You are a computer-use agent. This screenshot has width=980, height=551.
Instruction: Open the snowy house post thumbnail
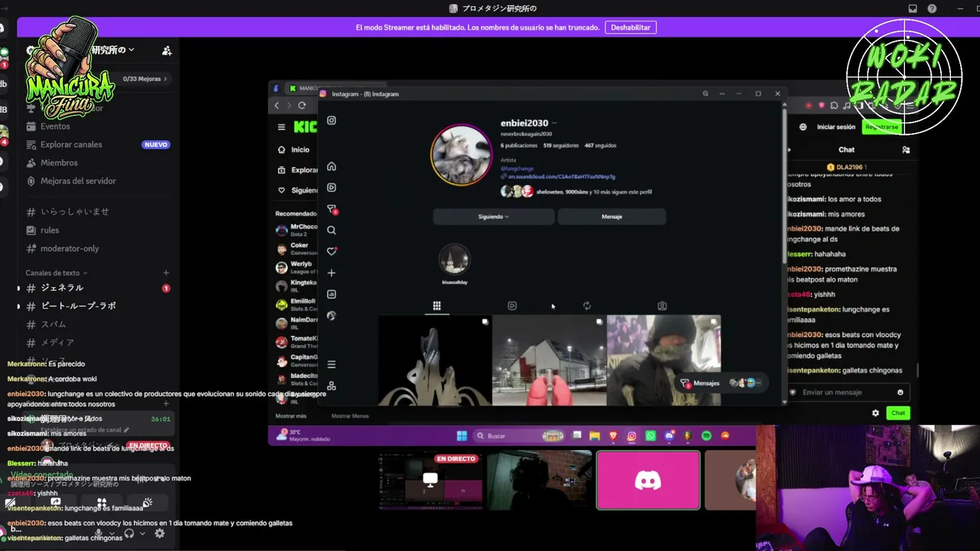pos(549,360)
